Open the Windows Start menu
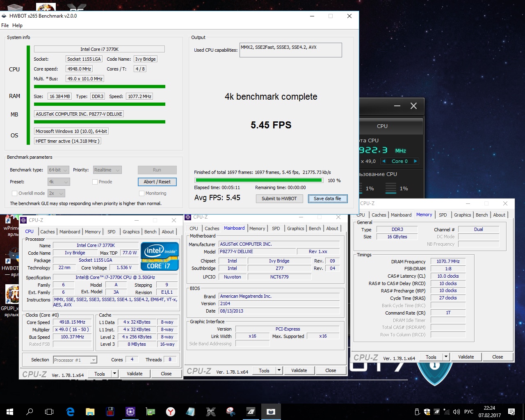Image resolution: width=525 pixels, height=420 pixels. pyautogui.click(x=10, y=411)
